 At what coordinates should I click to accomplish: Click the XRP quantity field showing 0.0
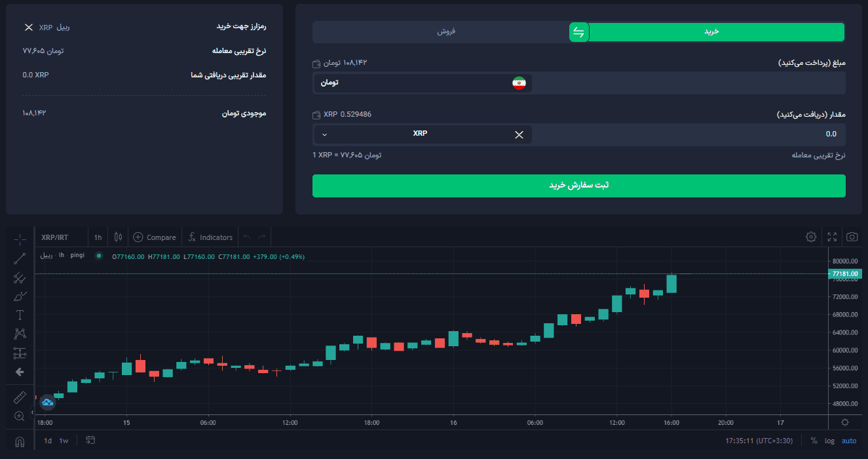pos(689,134)
